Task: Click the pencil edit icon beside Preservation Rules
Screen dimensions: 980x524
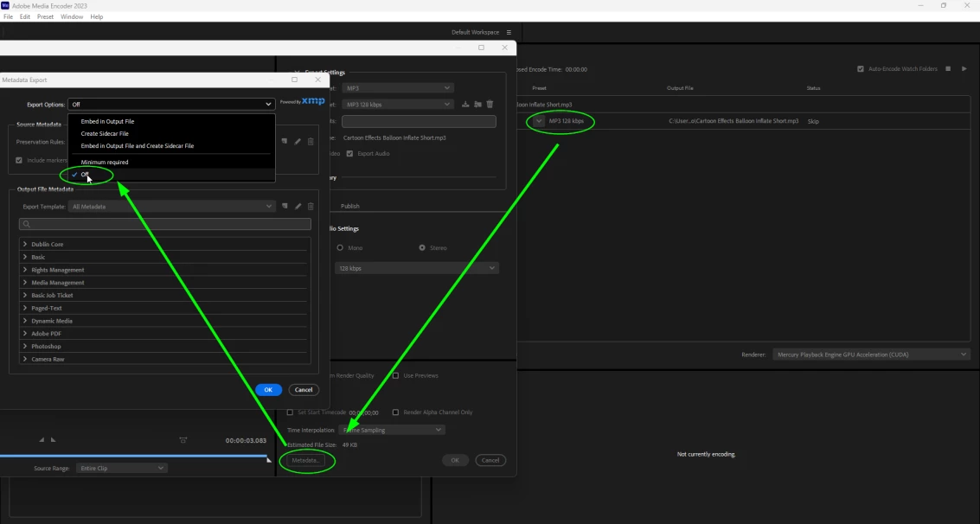Action: (298, 142)
